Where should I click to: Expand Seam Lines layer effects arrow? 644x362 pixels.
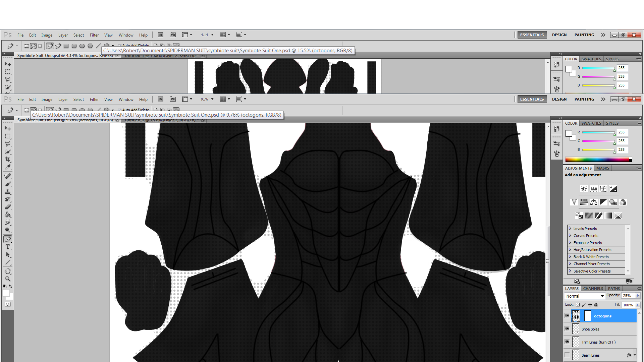coord(635,355)
